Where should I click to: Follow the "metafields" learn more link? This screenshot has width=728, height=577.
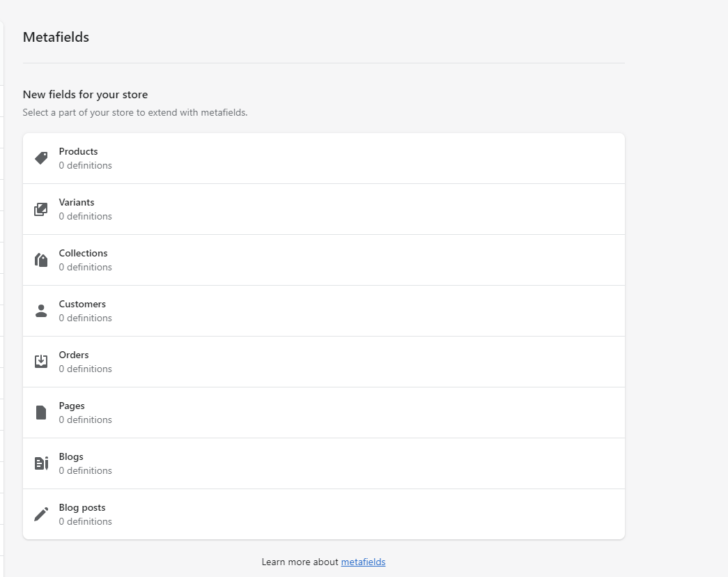point(363,562)
